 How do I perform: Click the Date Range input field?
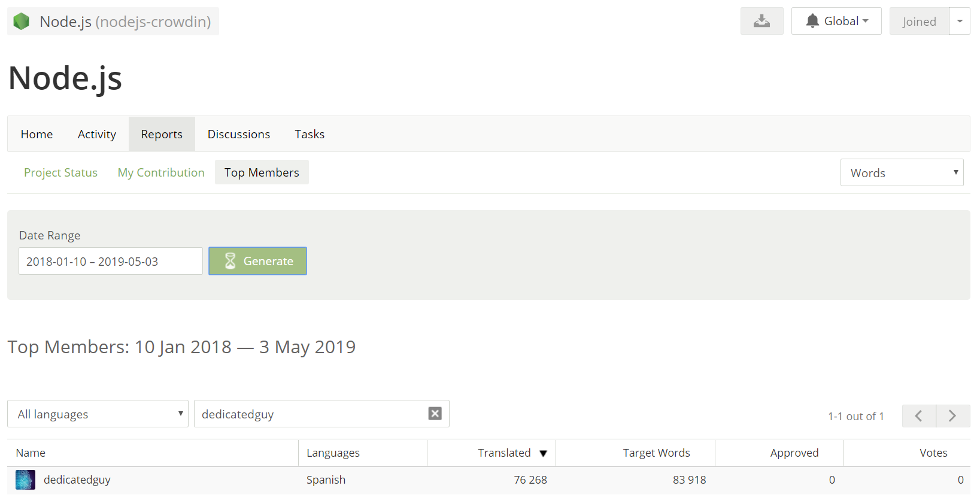[111, 261]
